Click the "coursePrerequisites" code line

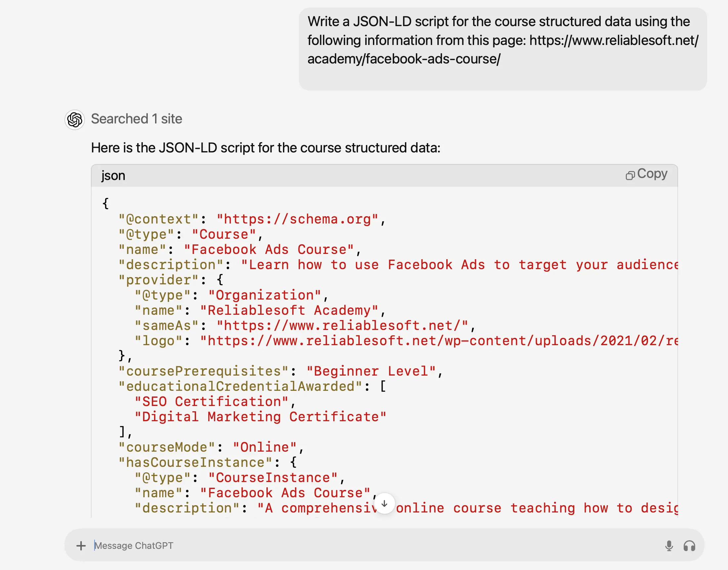point(280,371)
